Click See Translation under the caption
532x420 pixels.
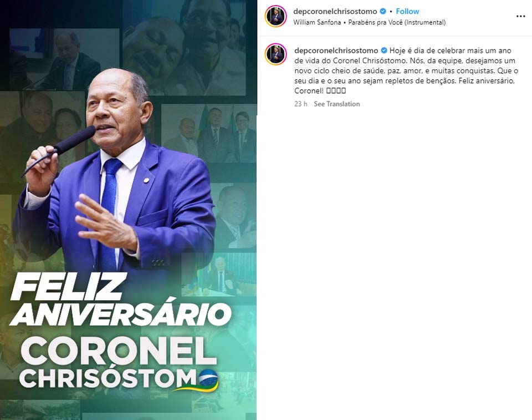(336, 104)
